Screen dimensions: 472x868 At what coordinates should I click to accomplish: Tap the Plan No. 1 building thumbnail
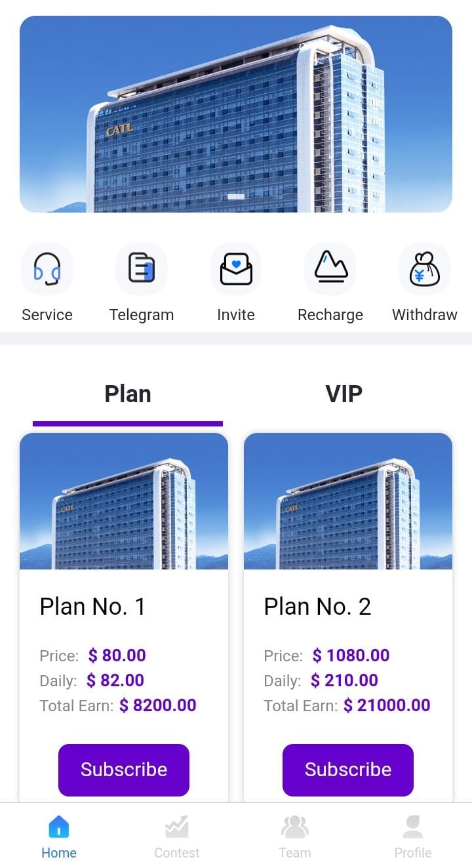[124, 501]
